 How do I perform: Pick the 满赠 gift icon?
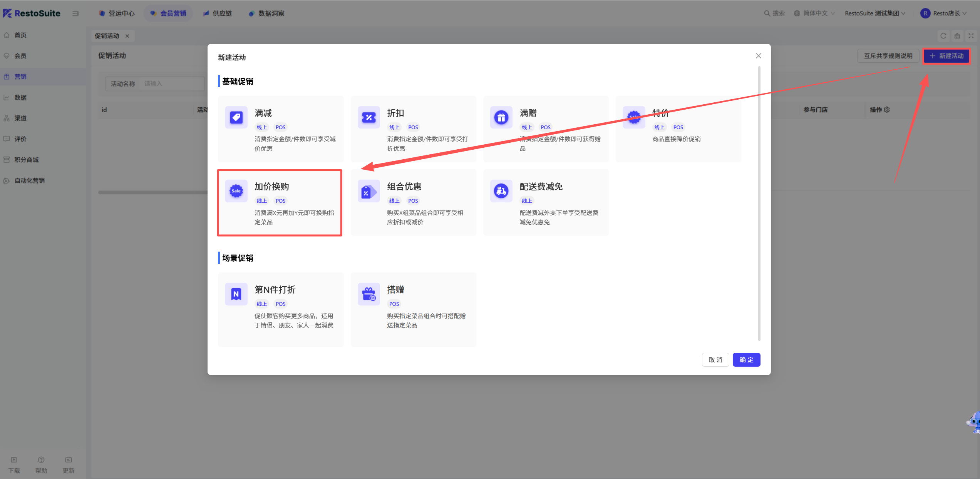pyautogui.click(x=501, y=117)
